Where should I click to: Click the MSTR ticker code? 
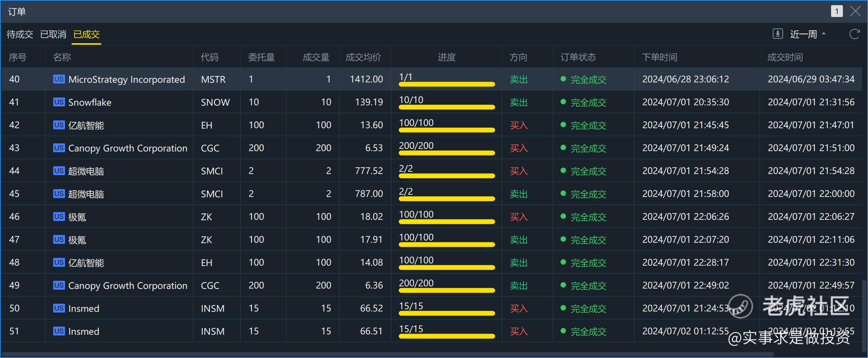(x=213, y=79)
